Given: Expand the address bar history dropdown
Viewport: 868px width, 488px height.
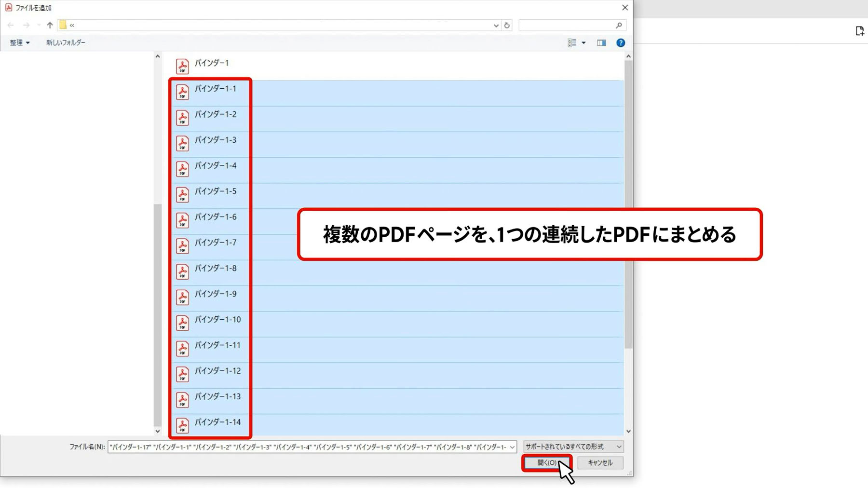Looking at the screenshot, I should [x=496, y=26].
